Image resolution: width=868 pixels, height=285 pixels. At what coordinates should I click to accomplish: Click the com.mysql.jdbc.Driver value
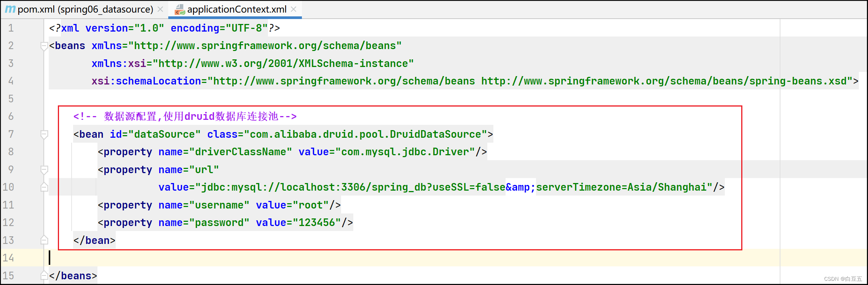tap(405, 152)
